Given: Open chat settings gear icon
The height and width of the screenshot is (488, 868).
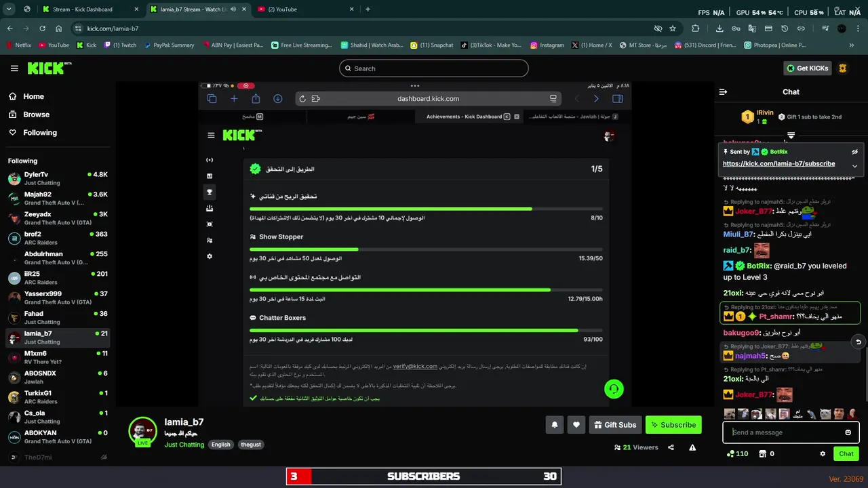Looking at the screenshot, I should [823, 453].
